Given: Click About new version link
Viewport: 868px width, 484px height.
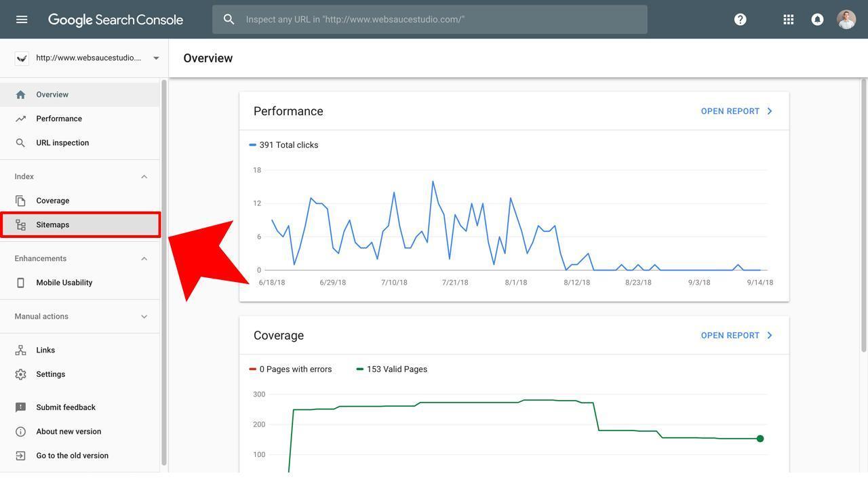Looking at the screenshot, I should [68, 432].
